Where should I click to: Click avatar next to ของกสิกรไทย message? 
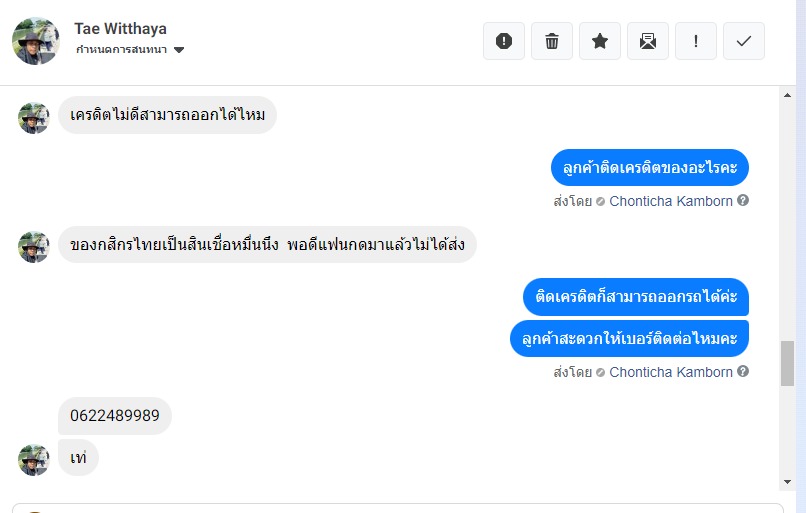tap(34, 246)
